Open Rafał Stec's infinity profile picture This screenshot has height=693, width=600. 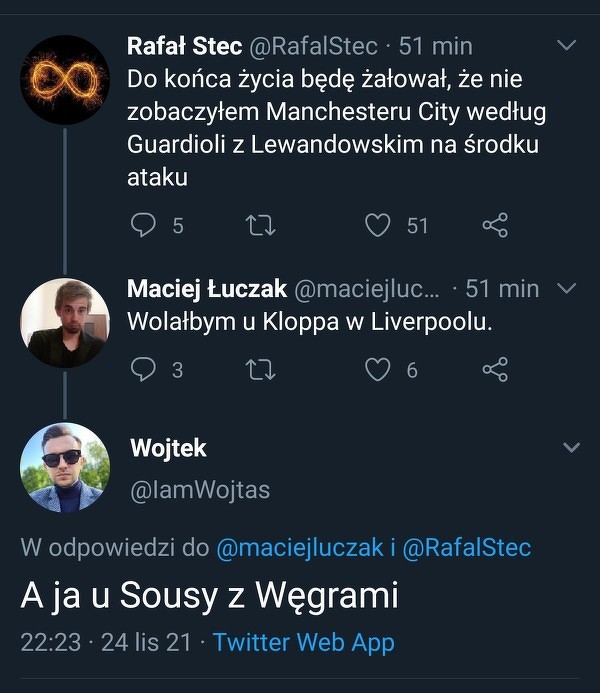point(65,79)
